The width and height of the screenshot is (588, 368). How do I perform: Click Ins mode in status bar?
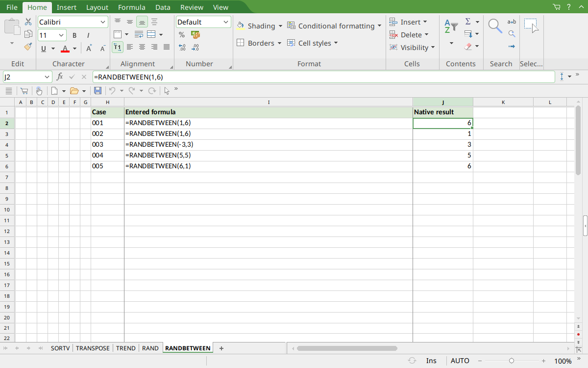coord(431,361)
